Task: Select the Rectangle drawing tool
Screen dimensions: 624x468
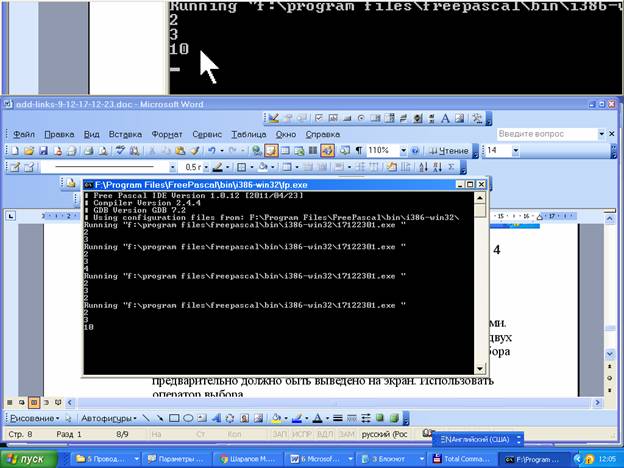Action: pyautogui.click(x=174, y=418)
